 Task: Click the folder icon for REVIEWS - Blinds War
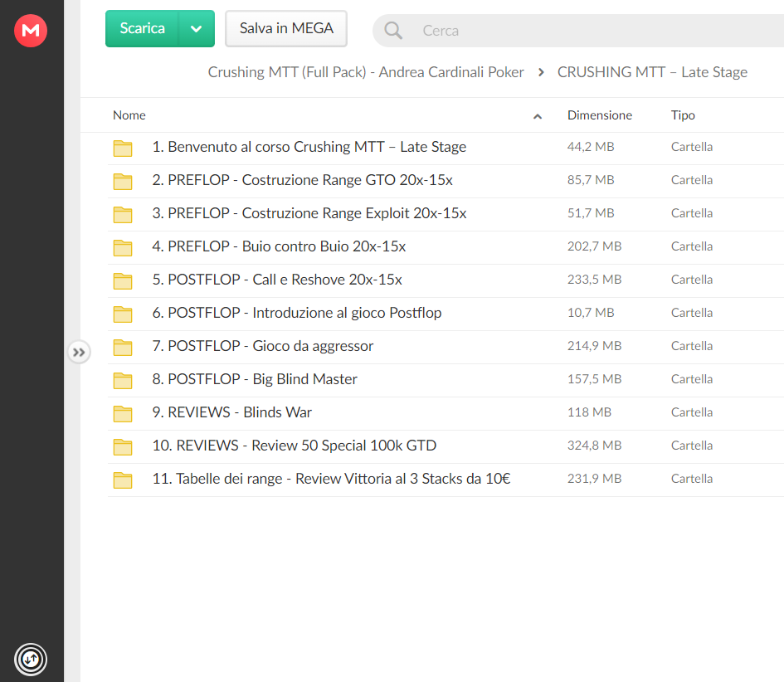click(x=123, y=413)
